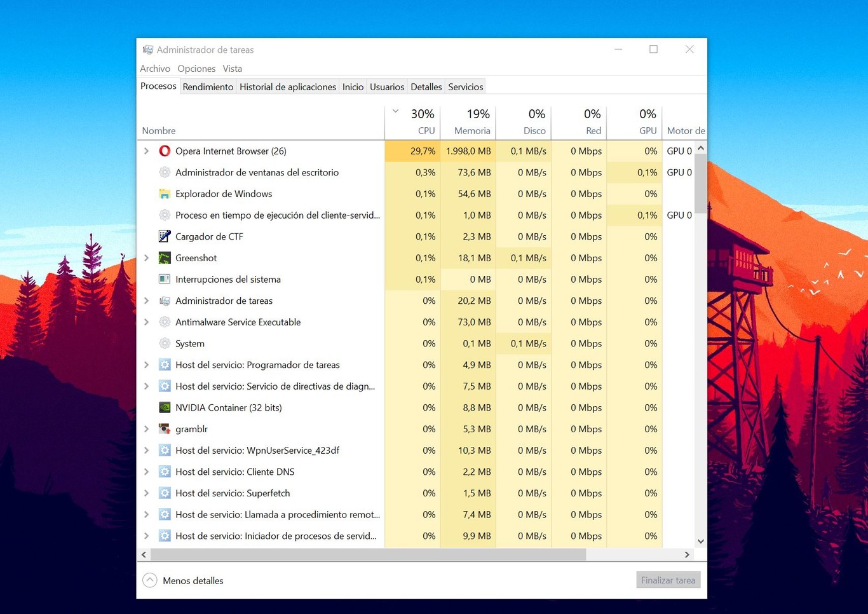Sort by the Memoria column header
868x614 pixels.
(x=468, y=123)
